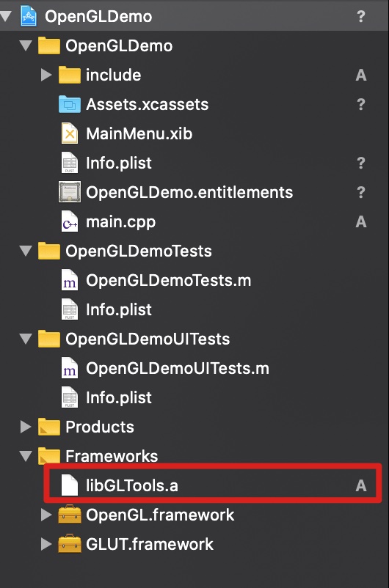Collapse the Frameworks group
Image resolution: width=389 pixels, height=588 pixels.
pos(26,455)
